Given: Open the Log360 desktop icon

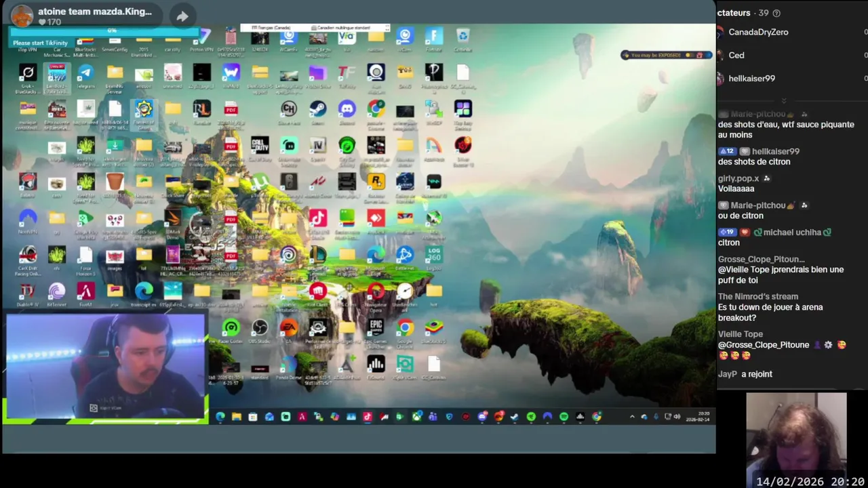Looking at the screenshot, I should tap(434, 254).
